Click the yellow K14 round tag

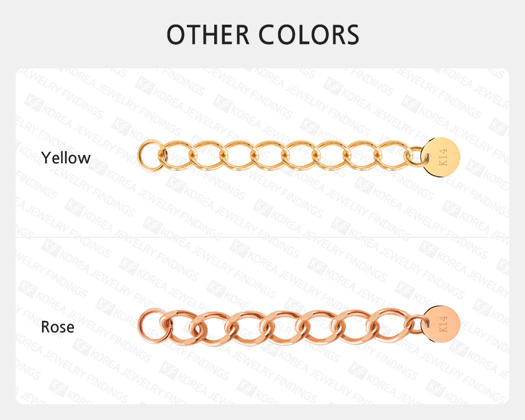441,156
